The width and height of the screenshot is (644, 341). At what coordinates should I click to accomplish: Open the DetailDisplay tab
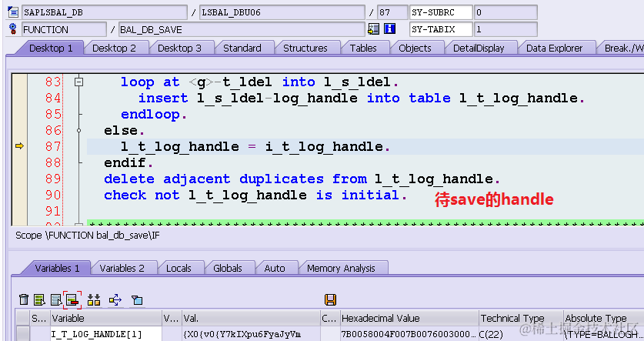pyautogui.click(x=479, y=48)
